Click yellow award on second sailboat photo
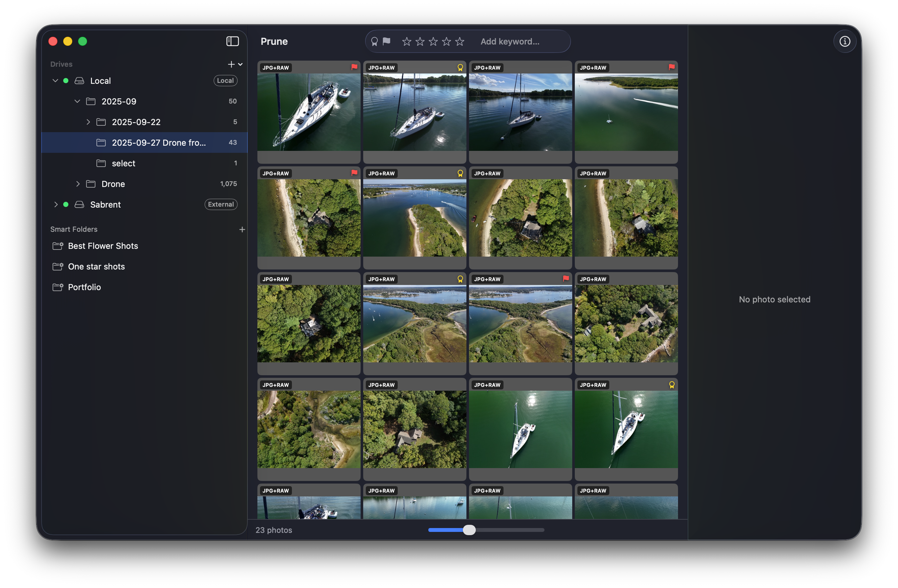 tap(460, 67)
